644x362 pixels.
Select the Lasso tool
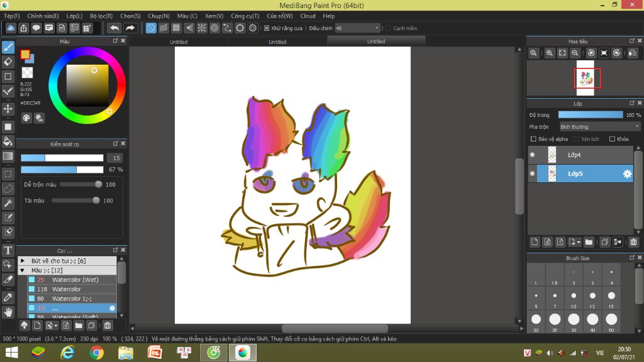coord(8,189)
